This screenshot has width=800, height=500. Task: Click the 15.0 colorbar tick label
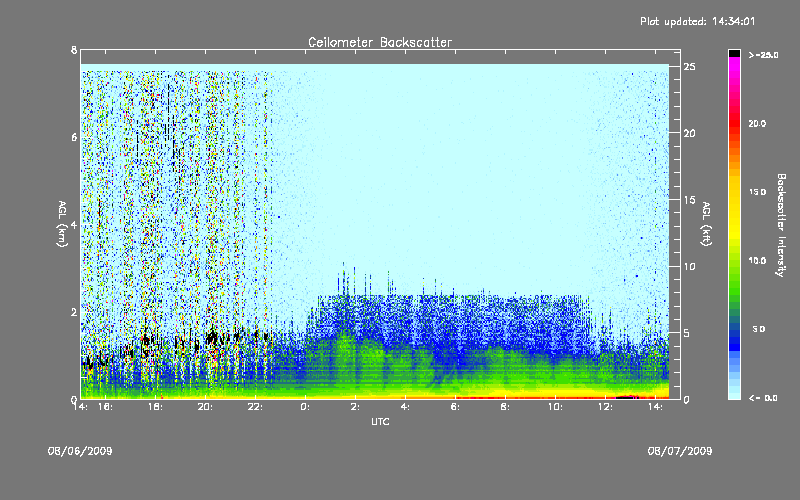pos(757,192)
